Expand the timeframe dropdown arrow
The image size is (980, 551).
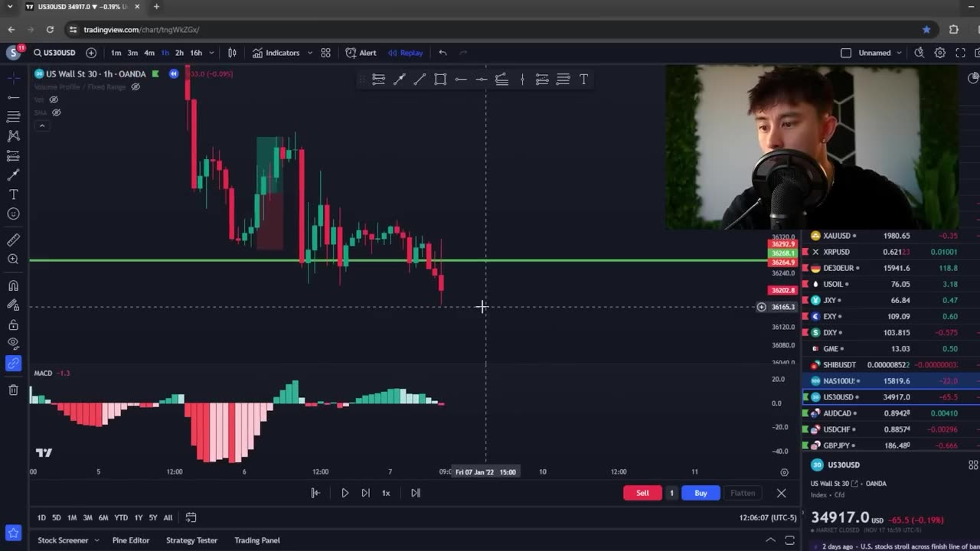point(211,53)
